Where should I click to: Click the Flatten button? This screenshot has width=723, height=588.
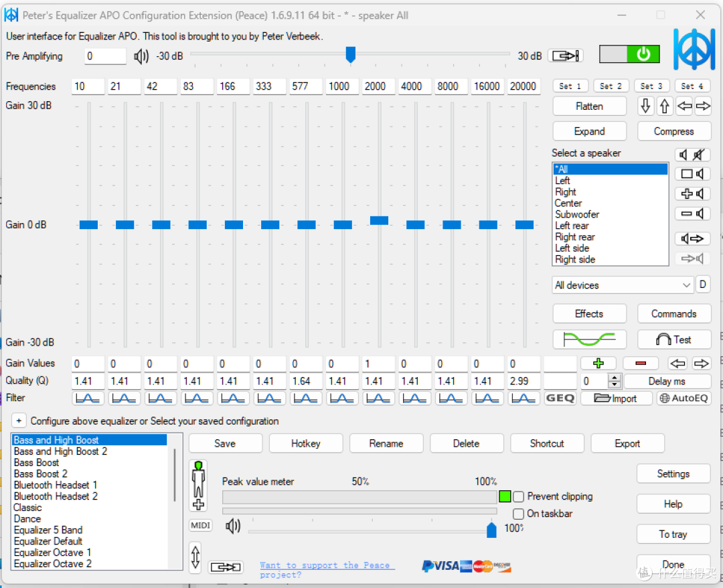589,106
